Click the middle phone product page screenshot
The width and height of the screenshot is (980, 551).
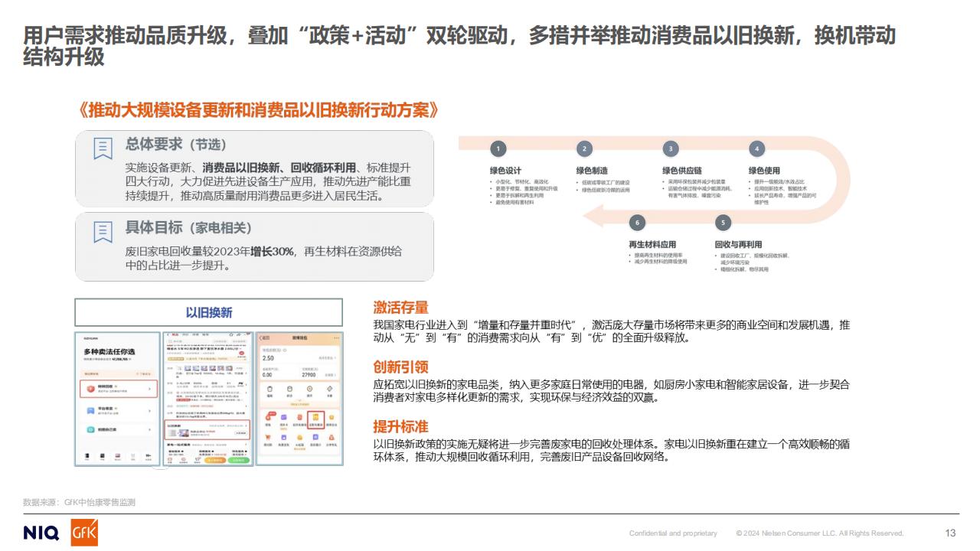point(207,398)
